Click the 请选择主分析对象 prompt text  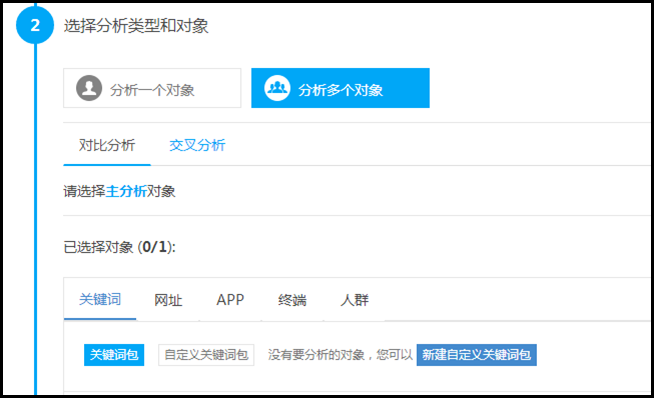pos(119,191)
